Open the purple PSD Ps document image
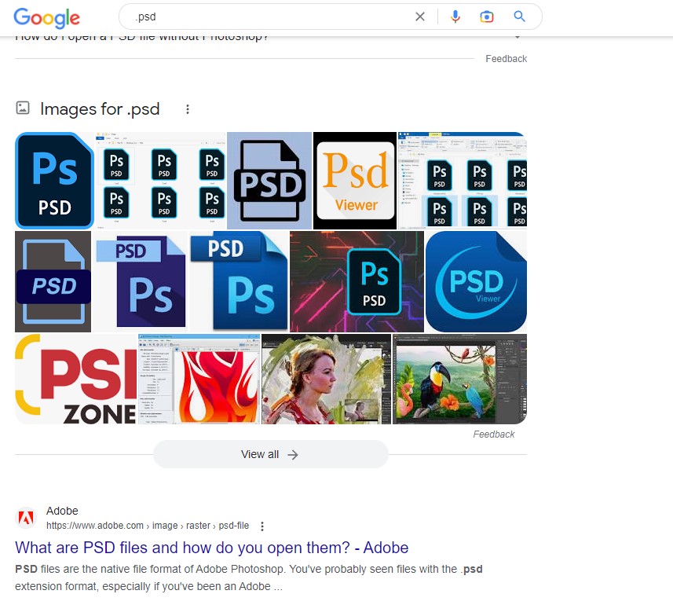The width and height of the screenshot is (673, 616). pos(141,281)
